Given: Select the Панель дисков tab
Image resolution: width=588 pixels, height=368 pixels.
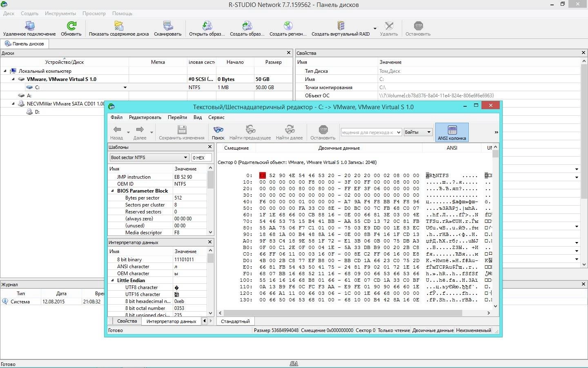Looking at the screenshot, I should pos(24,44).
